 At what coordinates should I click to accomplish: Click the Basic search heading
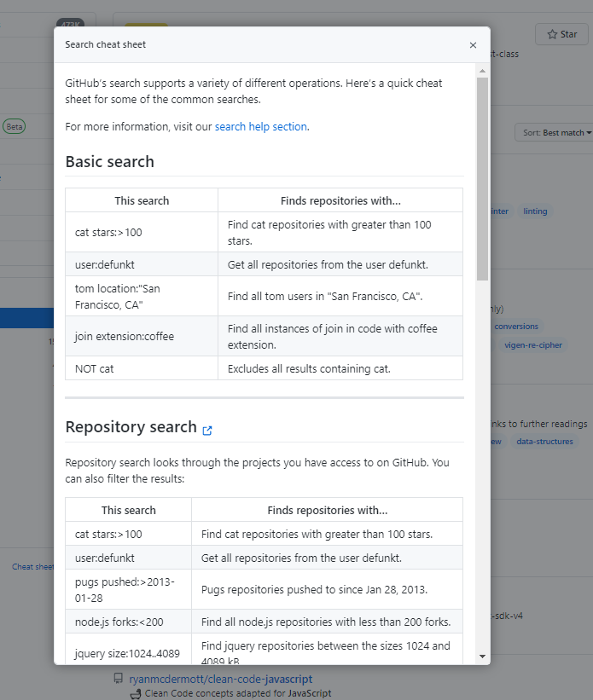coord(109,162)
